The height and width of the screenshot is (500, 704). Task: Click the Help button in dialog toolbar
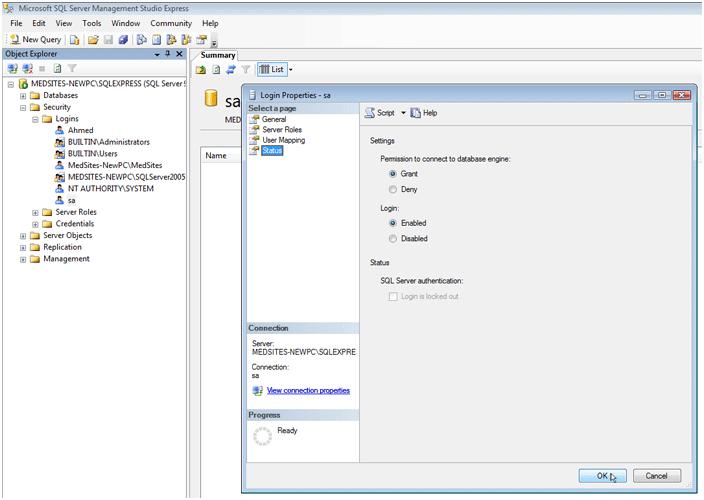[x=424, y=113]
